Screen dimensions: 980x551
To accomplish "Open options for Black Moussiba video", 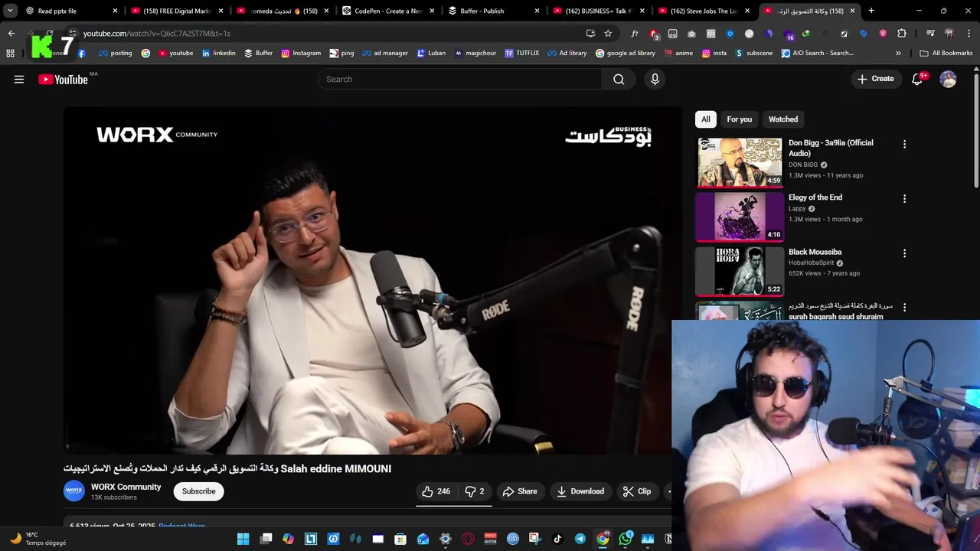I will click(x=904, y=253).
